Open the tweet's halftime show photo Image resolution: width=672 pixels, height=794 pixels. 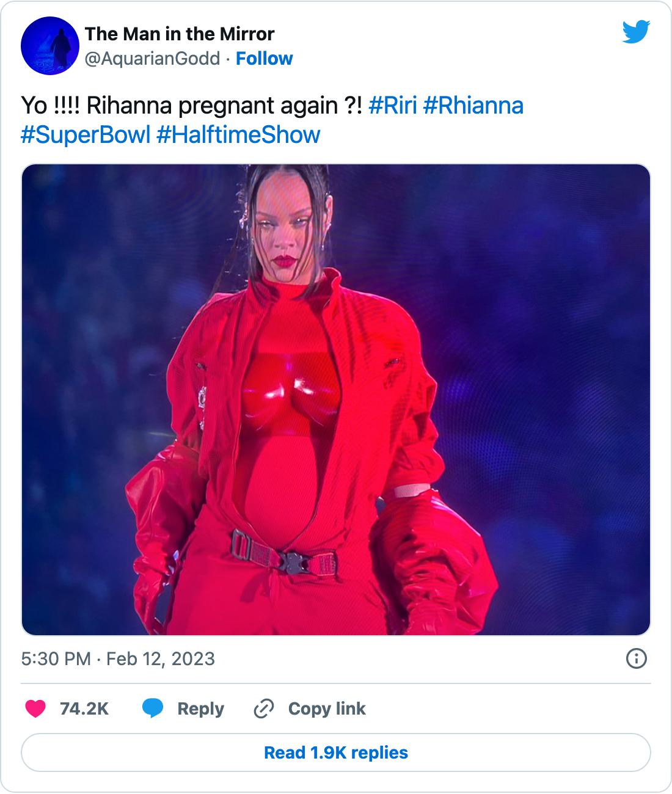pyautogui.click(x=335, y=399)
